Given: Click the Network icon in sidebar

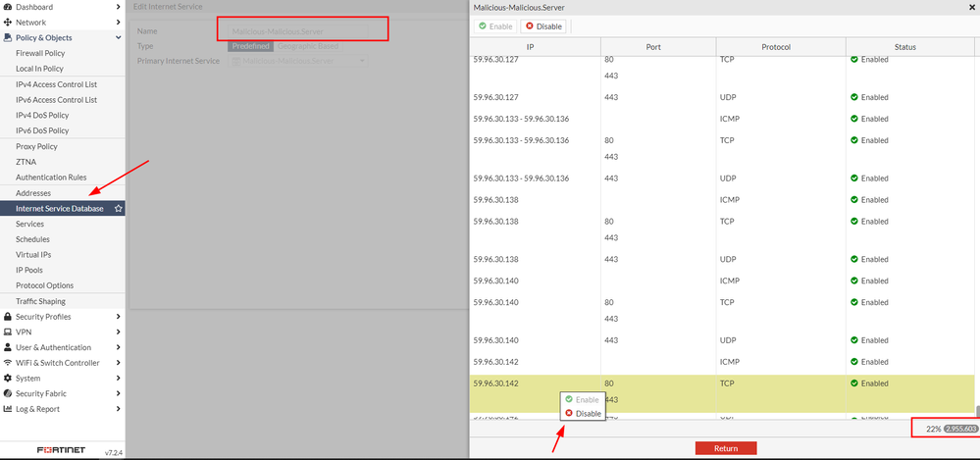Looking at the screenshot, I should point(8,23).
